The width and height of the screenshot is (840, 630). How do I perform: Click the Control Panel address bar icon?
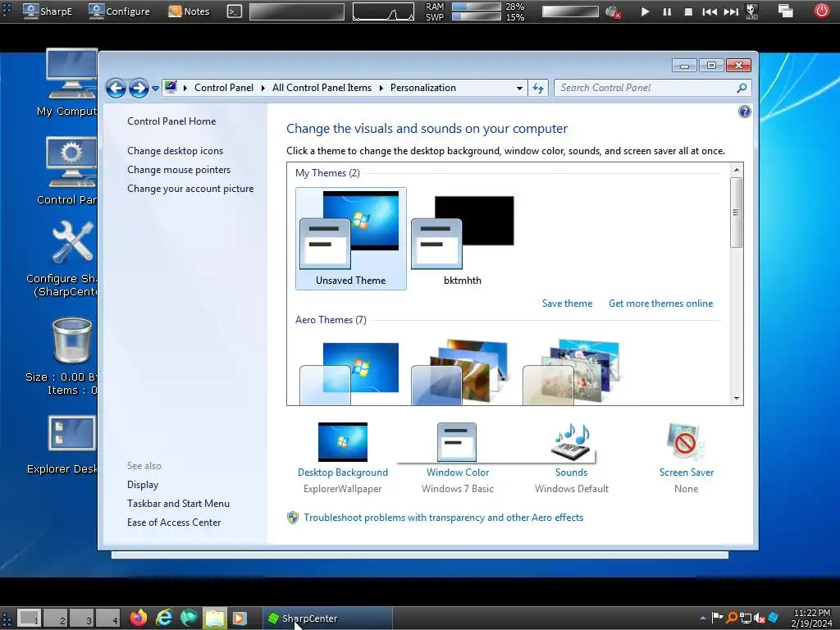[171, 87]
